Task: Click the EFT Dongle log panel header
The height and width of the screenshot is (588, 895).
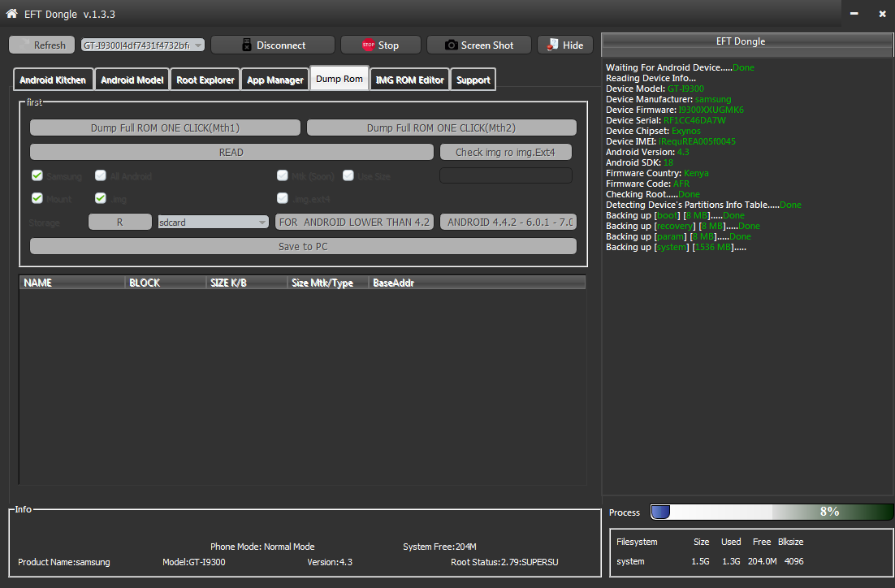Action: pyautogui.click(x=747, y=45)
